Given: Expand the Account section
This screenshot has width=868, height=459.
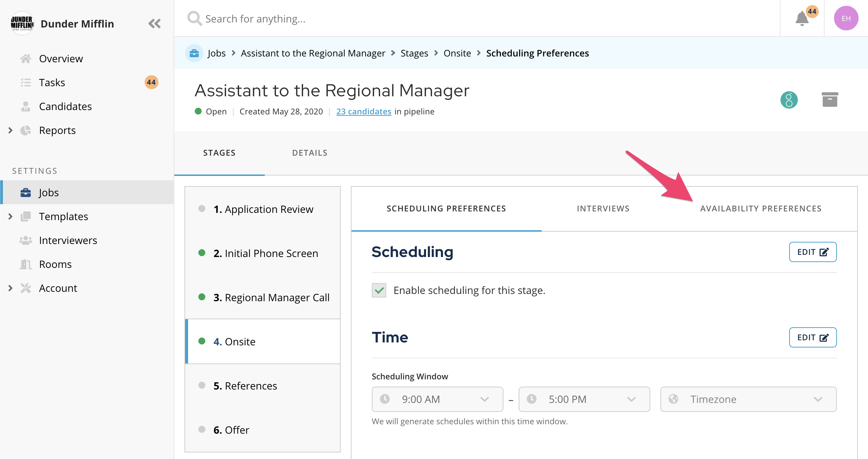Looking at the screenshot, I should click(10, 288).
